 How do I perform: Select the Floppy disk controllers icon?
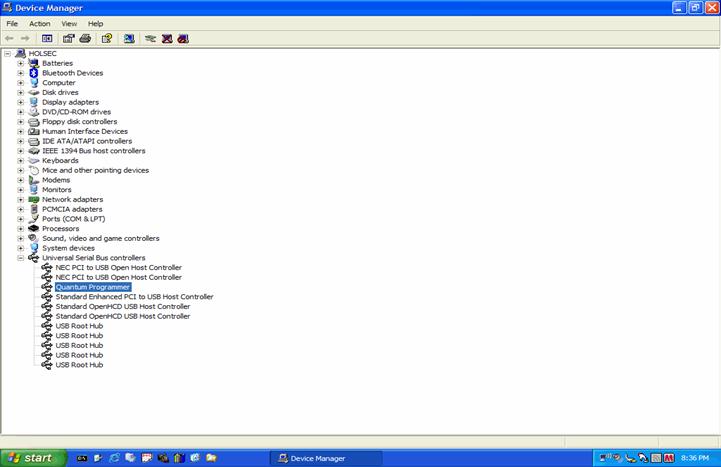point(34,122)
